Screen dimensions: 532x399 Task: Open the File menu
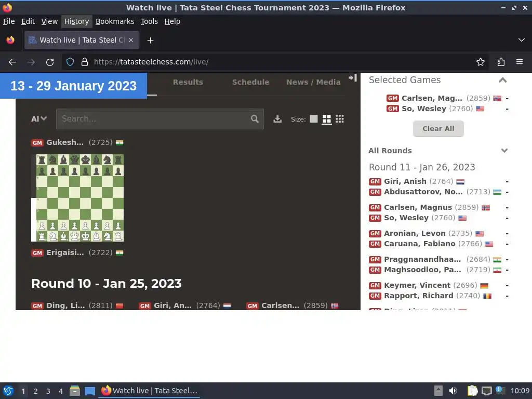9,21
